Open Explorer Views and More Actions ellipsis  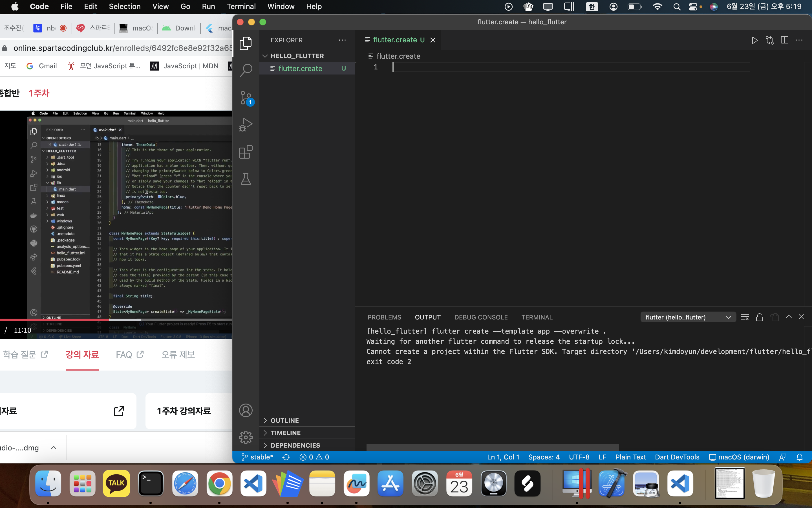tap(342, 40)
